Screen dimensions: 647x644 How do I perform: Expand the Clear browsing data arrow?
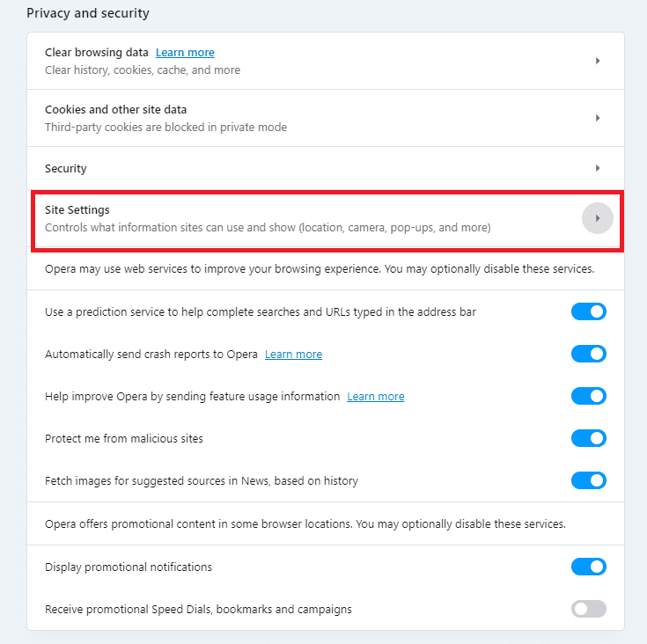point(598,61)
